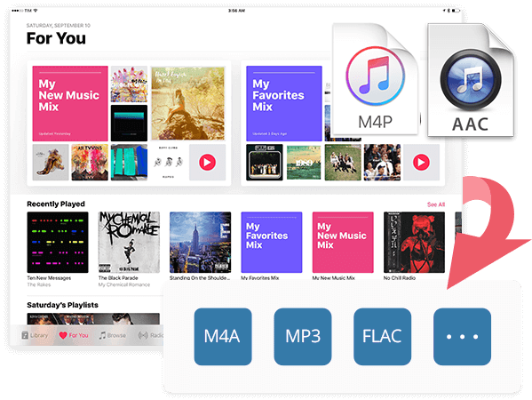Viewport: 532px width, 400px height.
Task: Open Saturday's Playlists banner image
Action: pos(93,319)
